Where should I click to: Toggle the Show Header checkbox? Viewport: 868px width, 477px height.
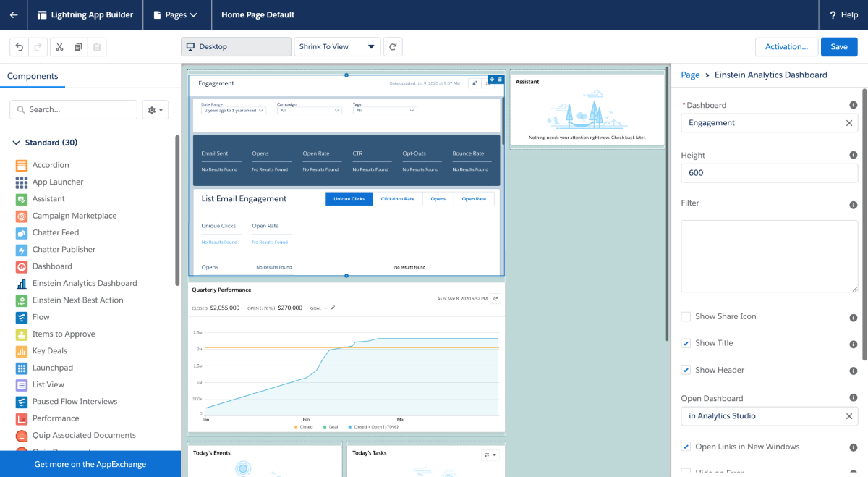pyautogui.click(x=686, y=370)
